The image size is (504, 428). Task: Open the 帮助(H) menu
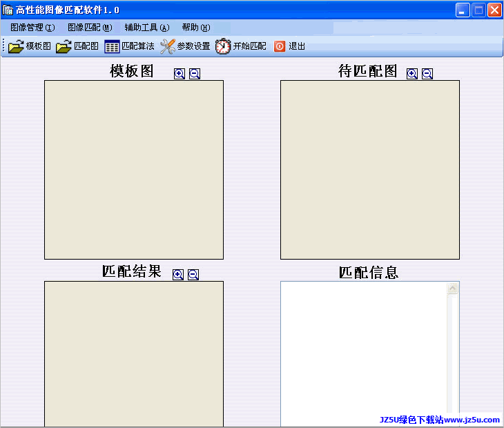tap(196, 28)
